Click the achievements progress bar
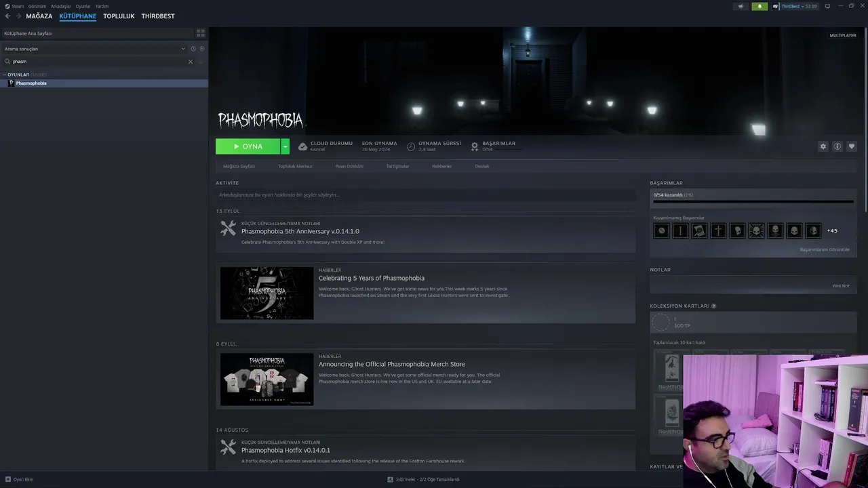The image size is (868, 488). (753, 201)
